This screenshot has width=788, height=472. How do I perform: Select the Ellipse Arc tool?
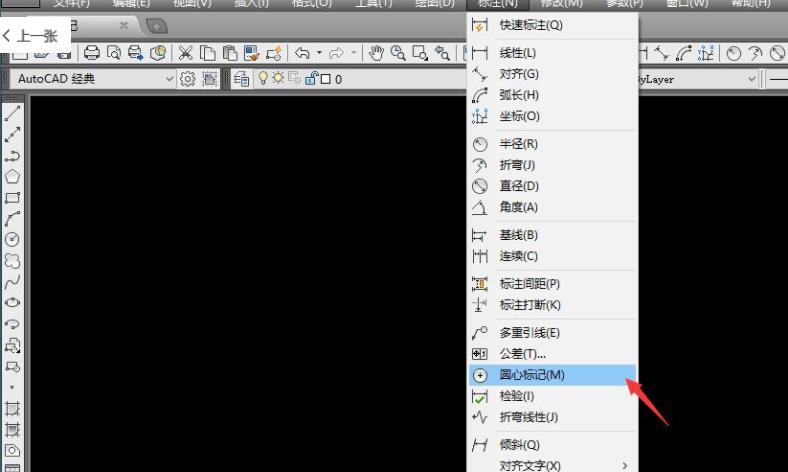[x=13, y=324]
